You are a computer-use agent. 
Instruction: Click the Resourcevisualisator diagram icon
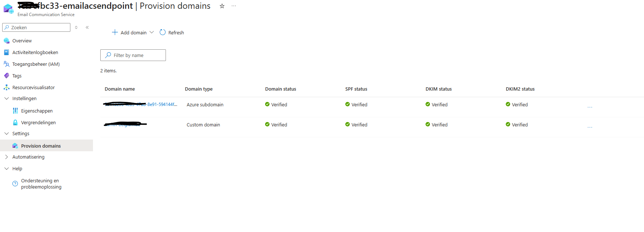click(x=7, y=87)
